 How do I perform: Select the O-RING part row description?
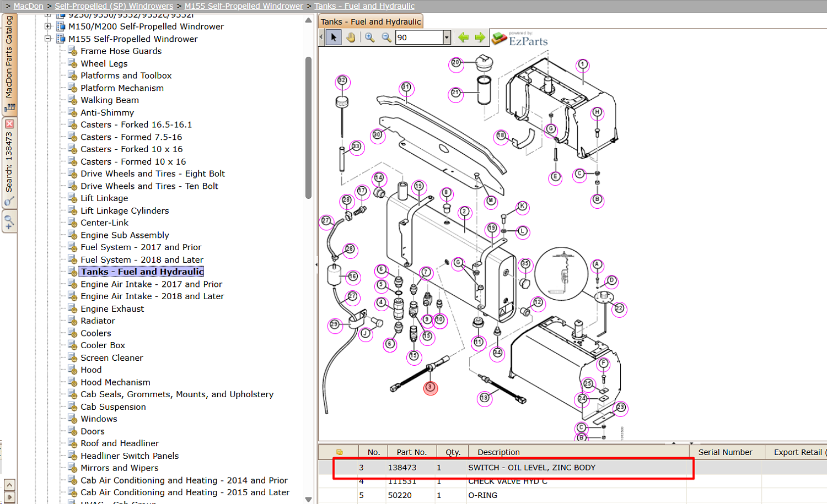coord(483,495)
